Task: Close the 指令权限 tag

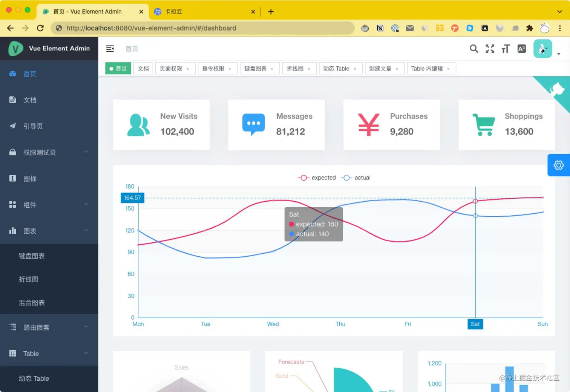Action: tap(230, 69)
